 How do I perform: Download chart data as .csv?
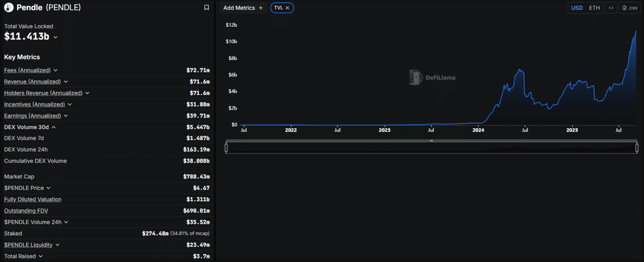[x=630, y=8]
